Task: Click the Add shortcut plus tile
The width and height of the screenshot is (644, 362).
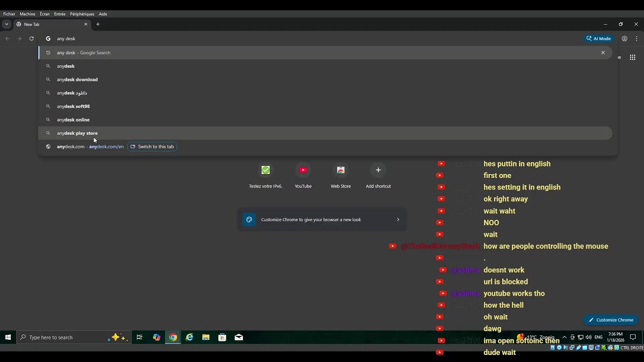Action: point(378,176)
